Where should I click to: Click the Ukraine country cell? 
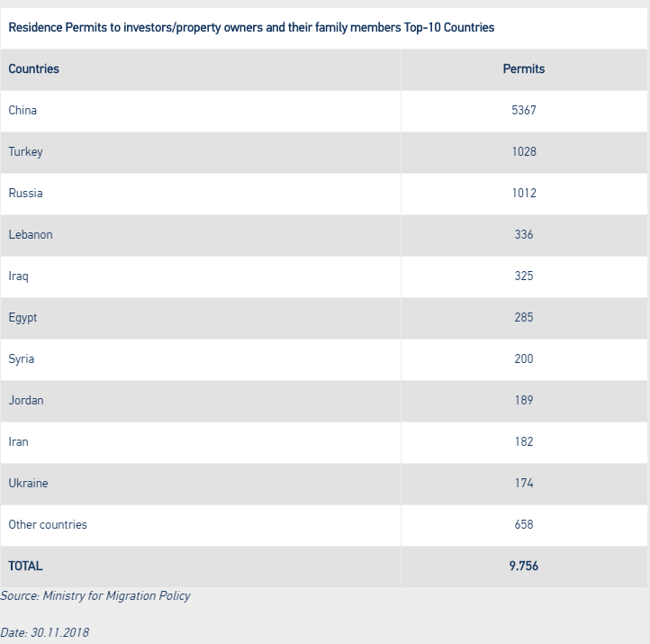point(28,483)
